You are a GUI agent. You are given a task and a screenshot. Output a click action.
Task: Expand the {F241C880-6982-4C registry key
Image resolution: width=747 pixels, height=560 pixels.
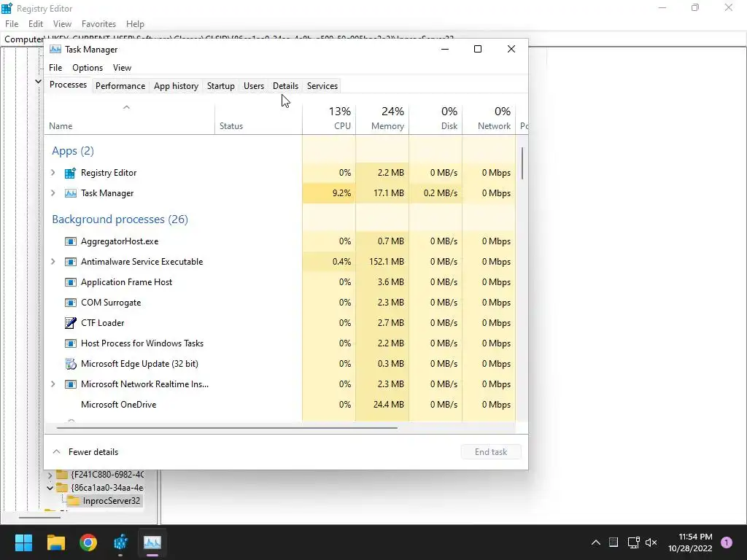pyautogui.click(x=50, y=475)
